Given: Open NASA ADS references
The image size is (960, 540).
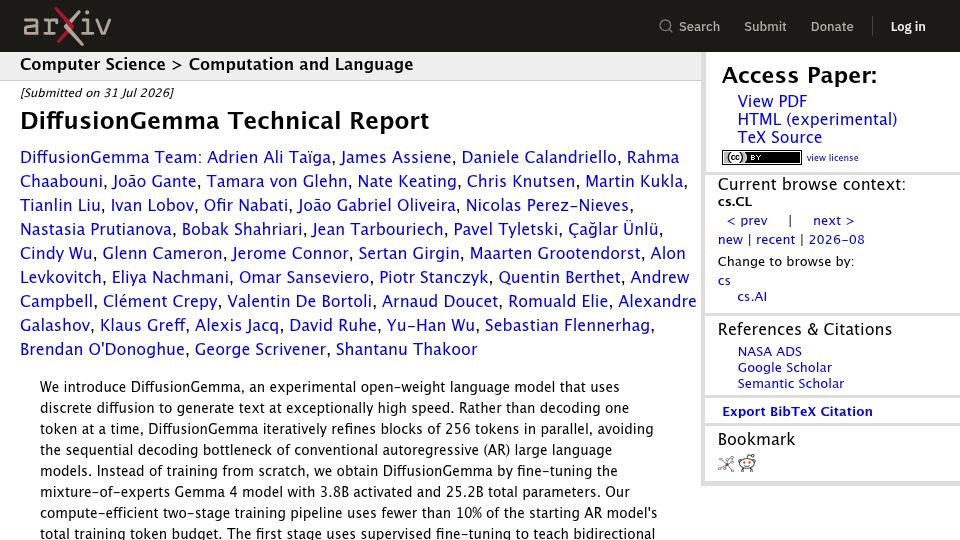Looking at the screenshot, I should click(769, 351).
